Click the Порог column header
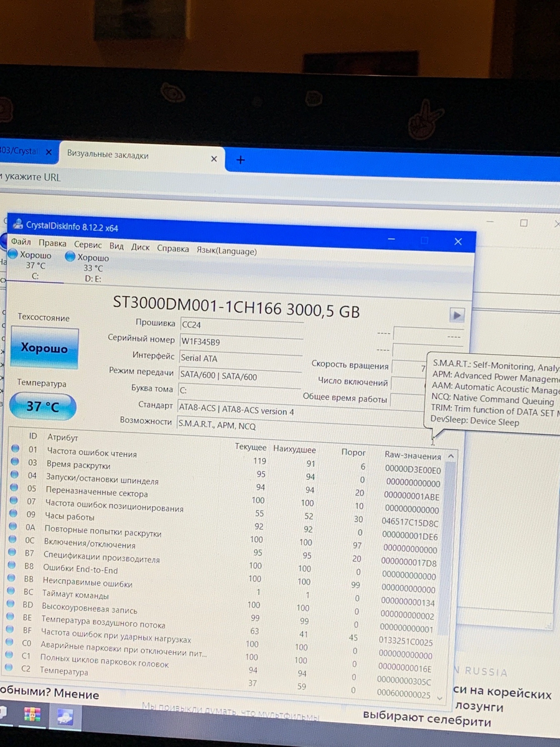 point(353,453)
